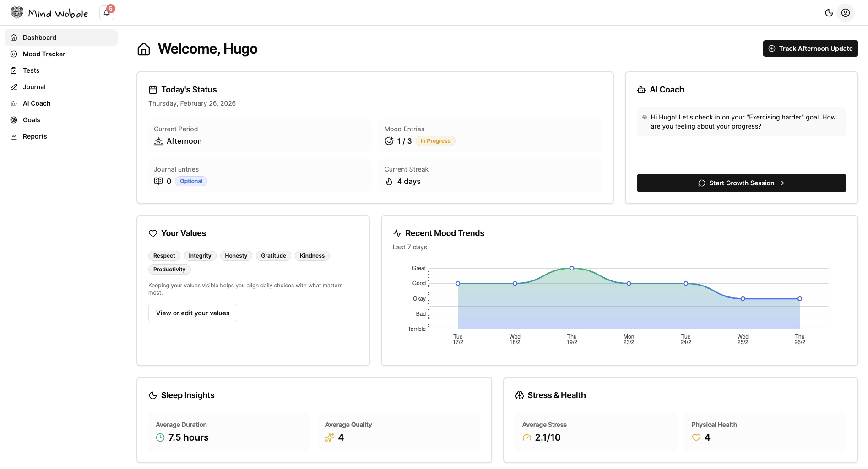
Task: Click the smiley icon in Mood Entries
Action: coord(389,141)
